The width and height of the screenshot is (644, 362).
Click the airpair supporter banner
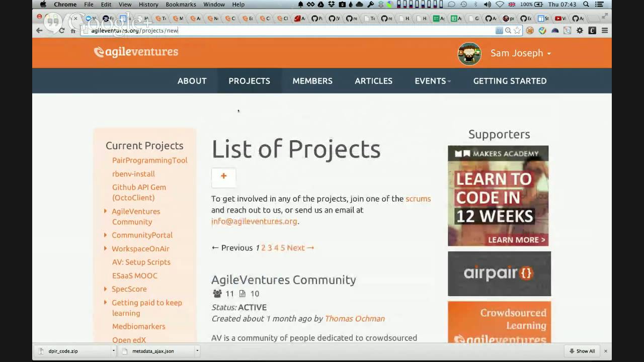point(499,274)
